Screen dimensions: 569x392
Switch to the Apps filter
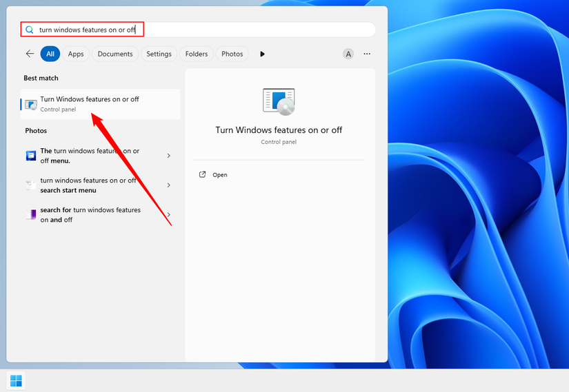(76, 54)
